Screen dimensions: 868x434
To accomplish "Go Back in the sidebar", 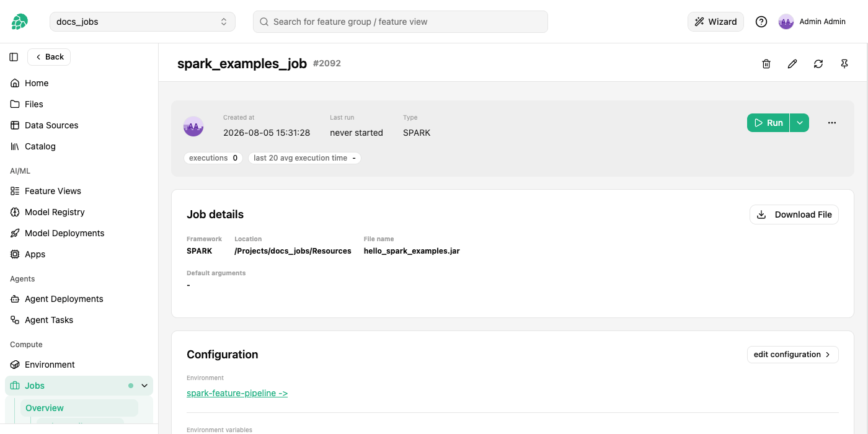I will [x=49, y=57].
